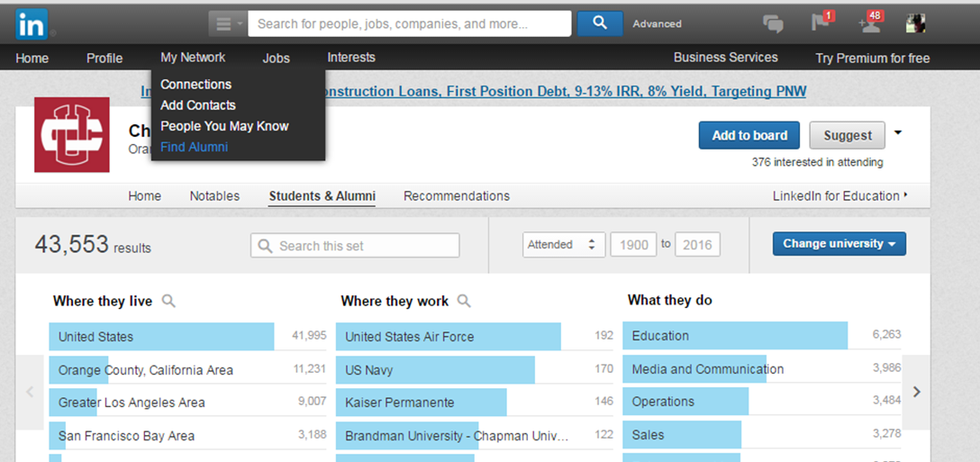980x462 pixels.
Task: Click the LinkedIn logo icon
Action: 32,24
